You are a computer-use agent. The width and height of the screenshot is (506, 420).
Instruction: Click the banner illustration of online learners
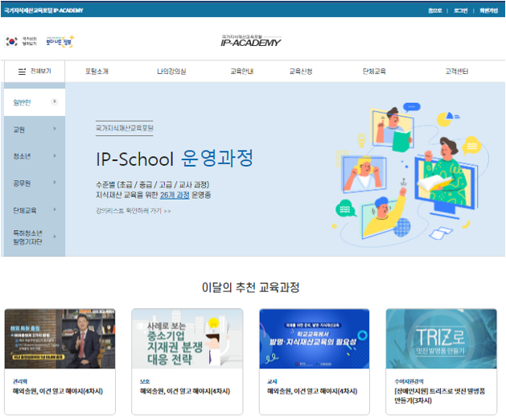point(409,175)
